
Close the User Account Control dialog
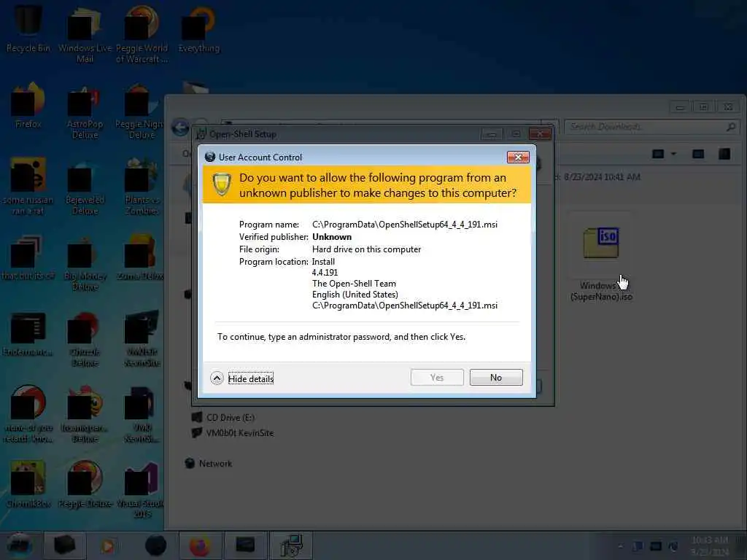(518, 157)
